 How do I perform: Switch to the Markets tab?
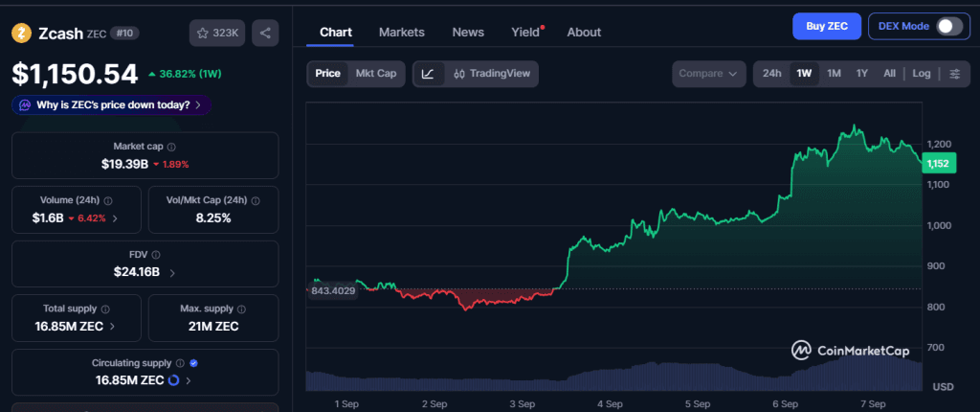(401, 32)
